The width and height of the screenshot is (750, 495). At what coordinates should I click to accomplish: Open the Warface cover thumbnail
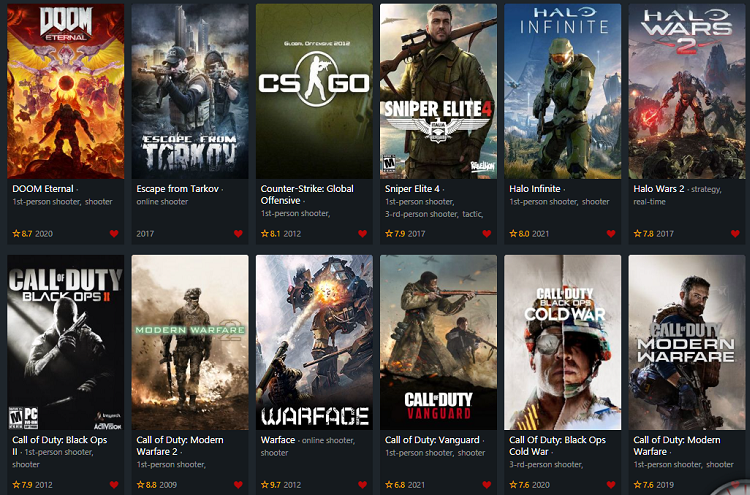click(314, 342)
